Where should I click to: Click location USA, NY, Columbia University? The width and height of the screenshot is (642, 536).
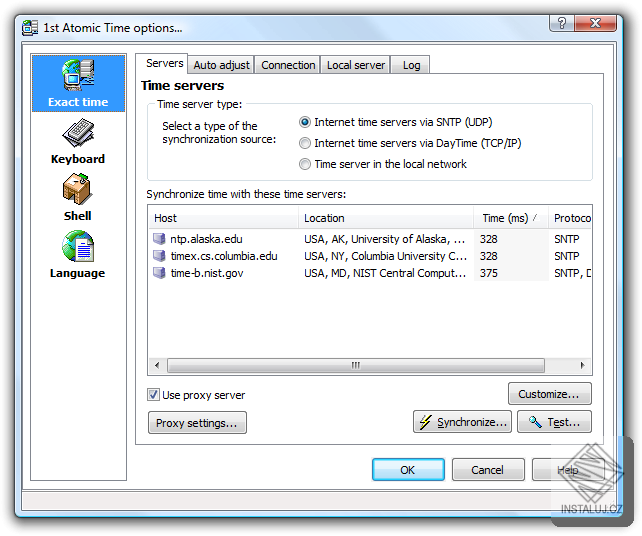point(385,256)
